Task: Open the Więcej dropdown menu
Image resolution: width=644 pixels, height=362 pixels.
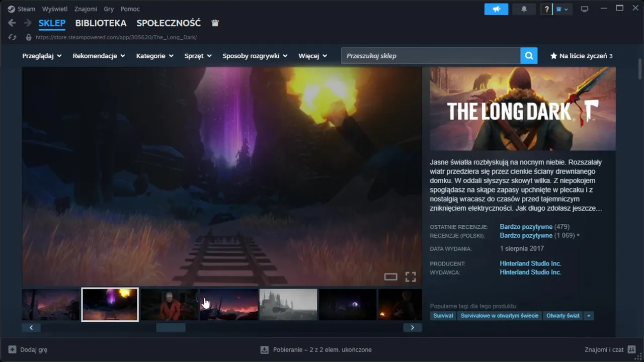Action: tap(313, 56)
